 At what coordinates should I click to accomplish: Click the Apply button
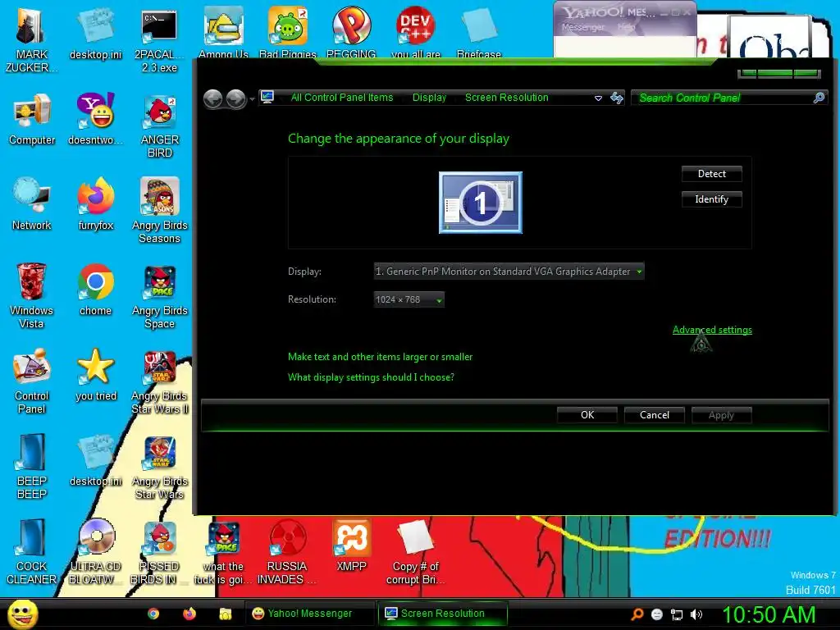click(x=721, y=414)
